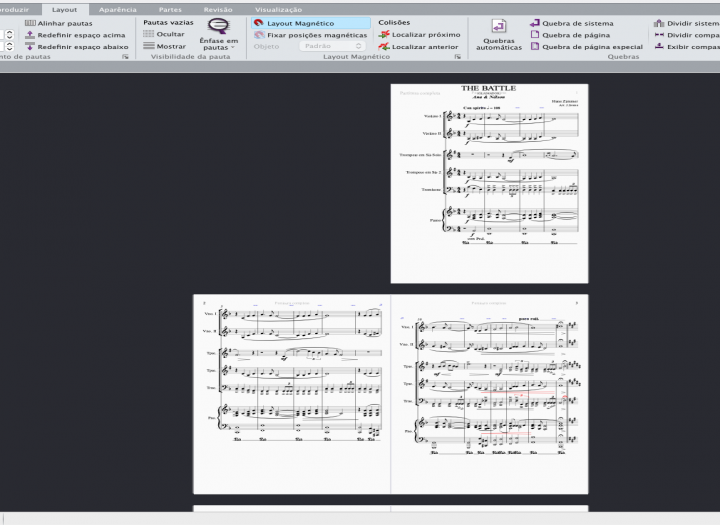
Task: Insert a Quebra de página
Action: pos(535,34)
